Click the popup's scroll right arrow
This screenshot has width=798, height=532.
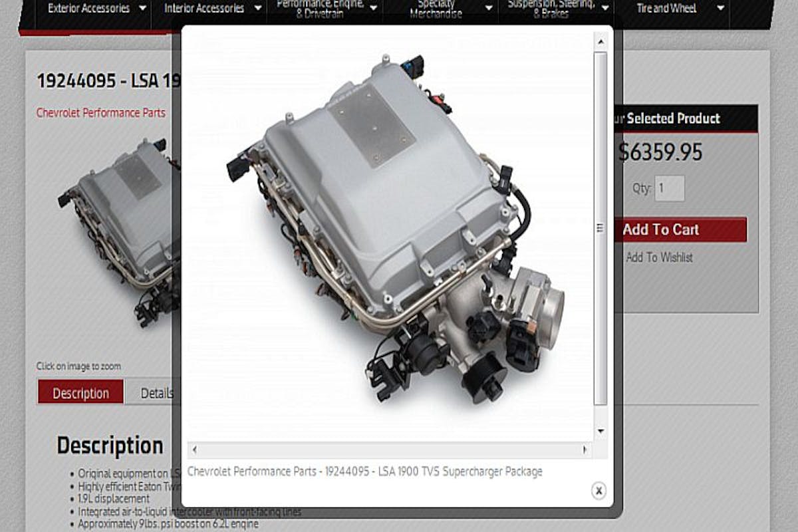click(585, 450)
